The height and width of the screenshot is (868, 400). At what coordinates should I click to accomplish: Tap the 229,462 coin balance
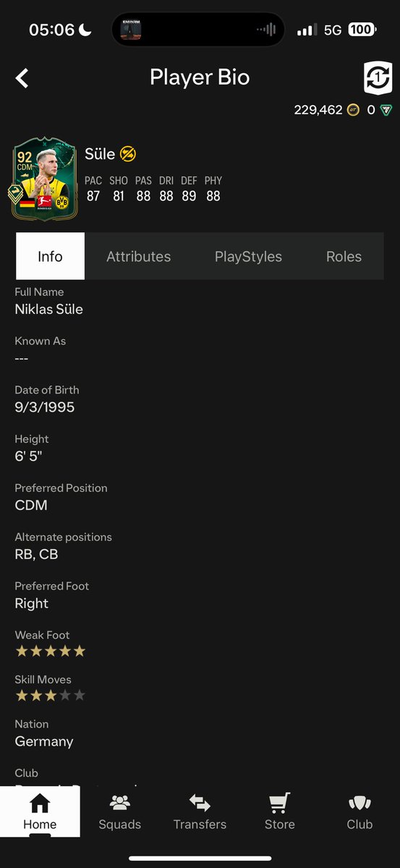click(x=318, y=110)
